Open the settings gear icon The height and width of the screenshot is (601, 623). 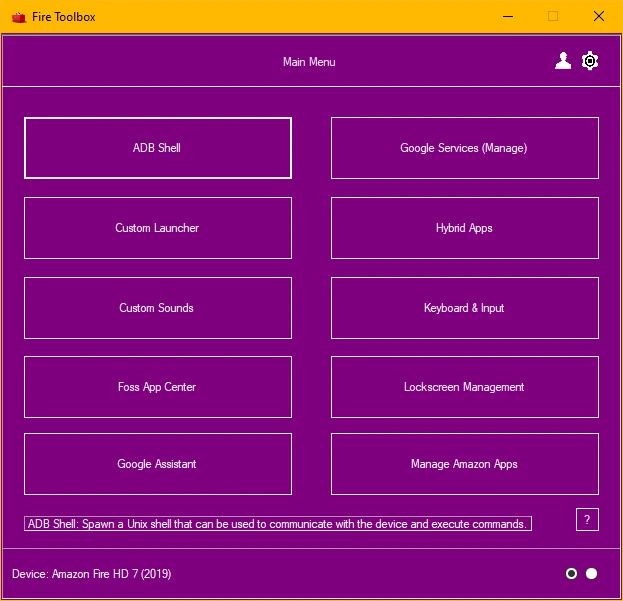(x=590, y=61)
